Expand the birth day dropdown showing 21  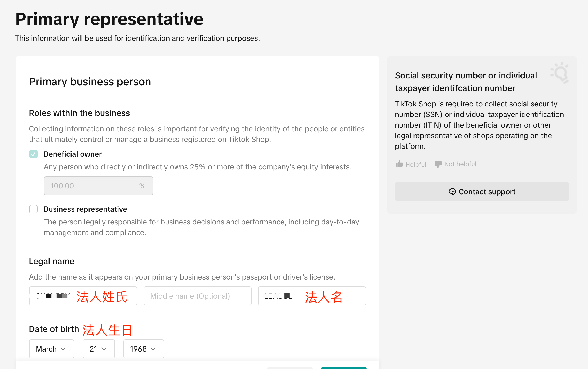[99, 349]
